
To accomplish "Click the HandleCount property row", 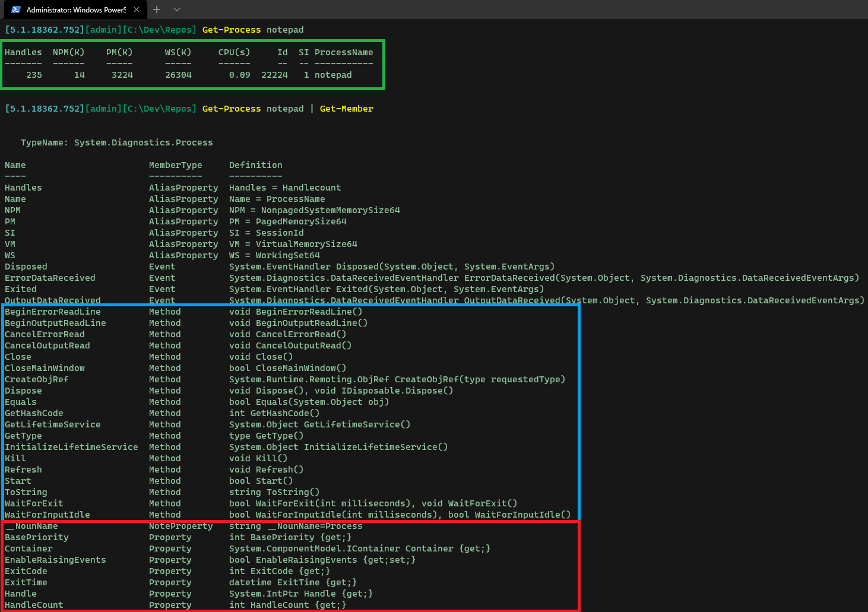I will (x=34, y=604).
